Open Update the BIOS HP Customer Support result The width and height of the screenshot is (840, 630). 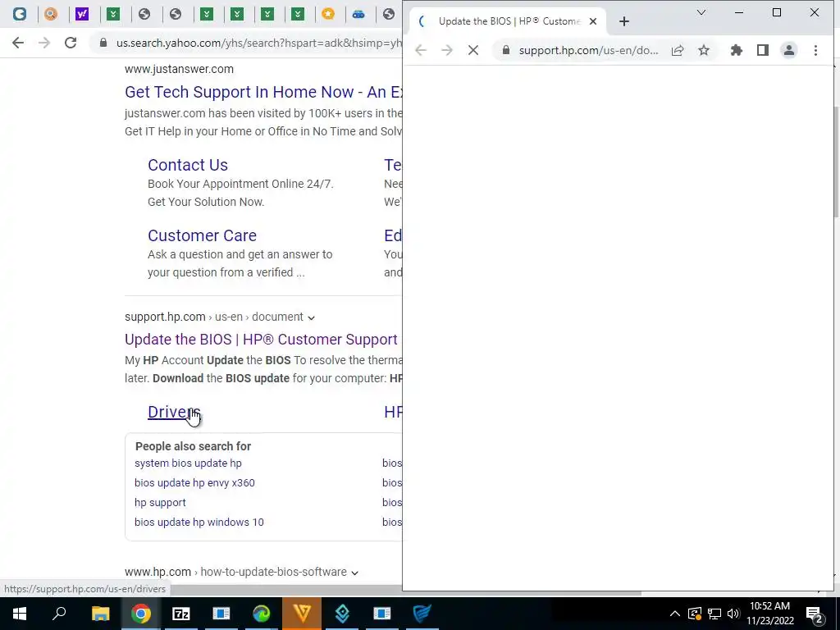(x=261, y=340)
